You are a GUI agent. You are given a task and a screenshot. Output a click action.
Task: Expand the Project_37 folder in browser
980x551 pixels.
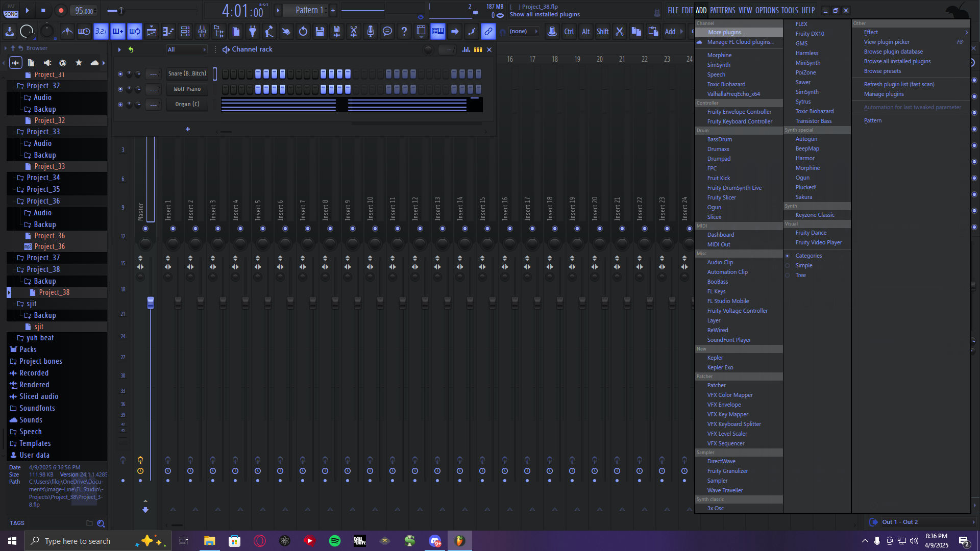click(43, 258)
